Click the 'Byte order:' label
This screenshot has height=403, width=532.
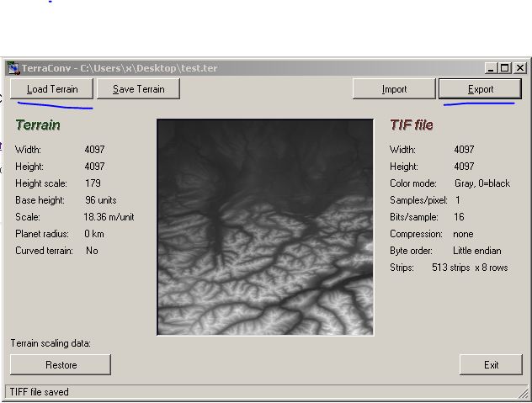(x=412, y=251)
